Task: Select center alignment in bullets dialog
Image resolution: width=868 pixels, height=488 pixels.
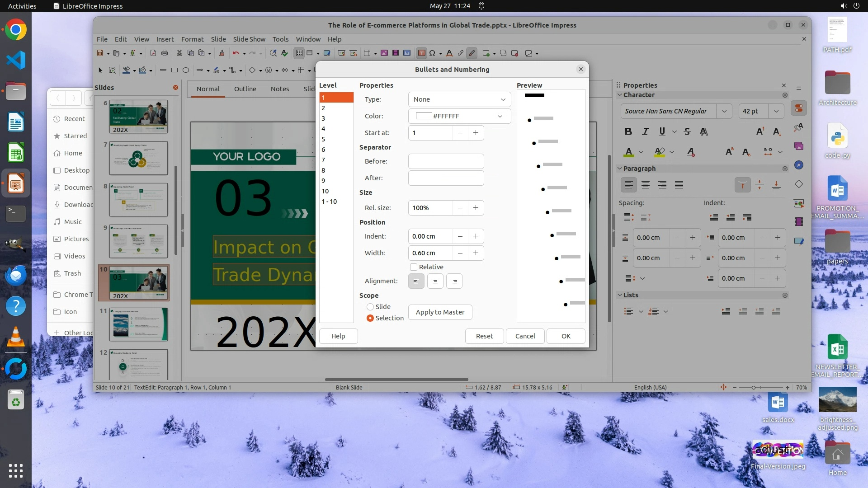Action: (x=435, y=281)
